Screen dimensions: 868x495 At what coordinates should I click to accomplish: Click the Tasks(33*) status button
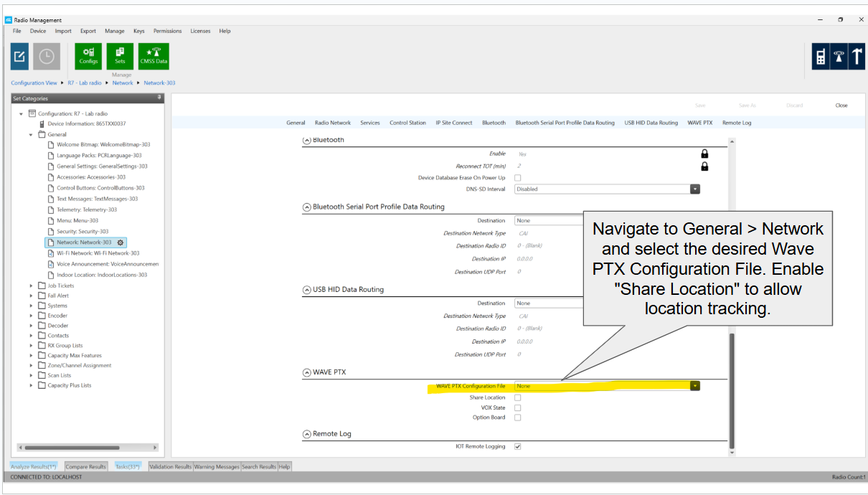coord(128,466)
